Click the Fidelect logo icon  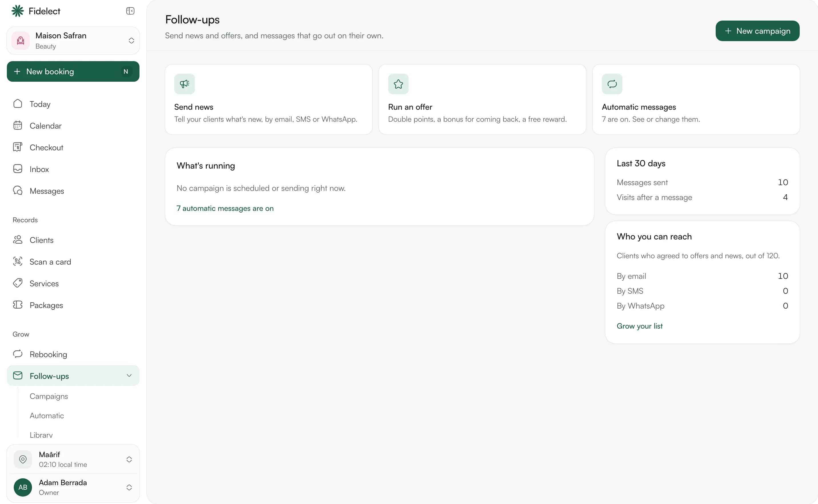(18, 11)
